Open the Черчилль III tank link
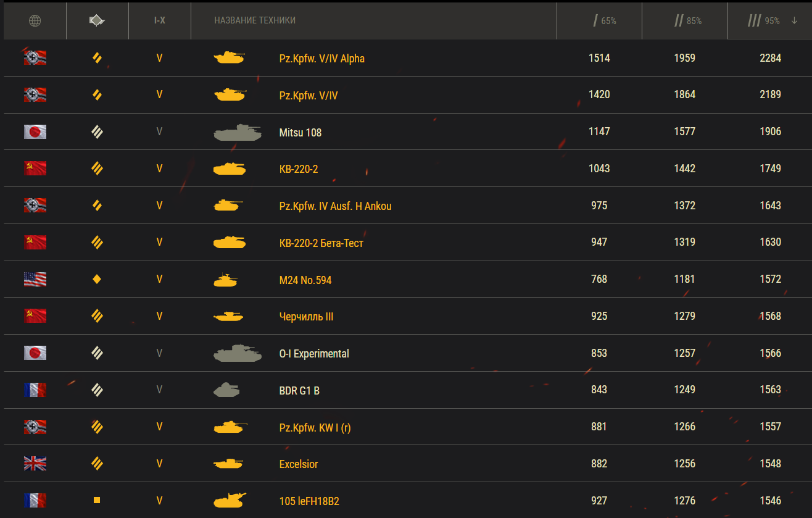 point(307,317)
